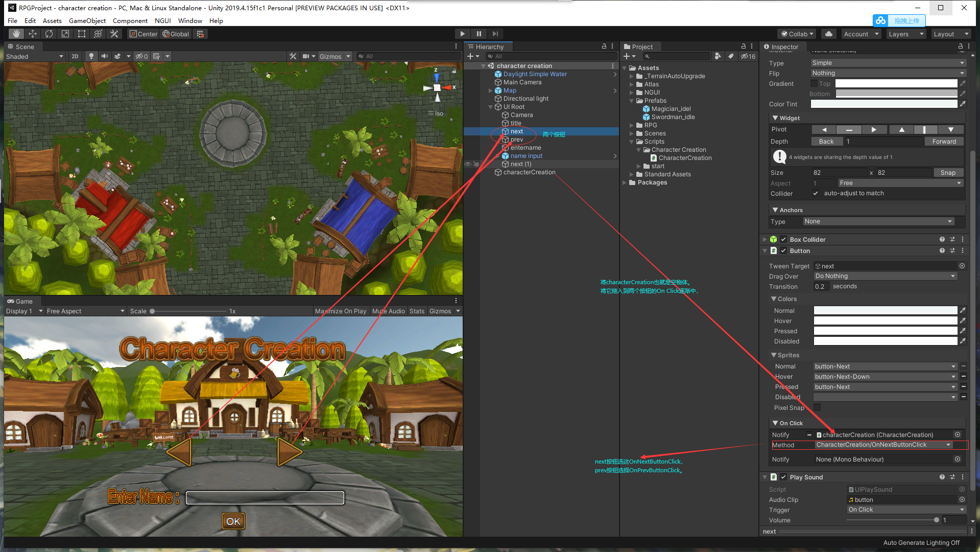Select the Move tool
Screen dimensions: 980x552
32,34
